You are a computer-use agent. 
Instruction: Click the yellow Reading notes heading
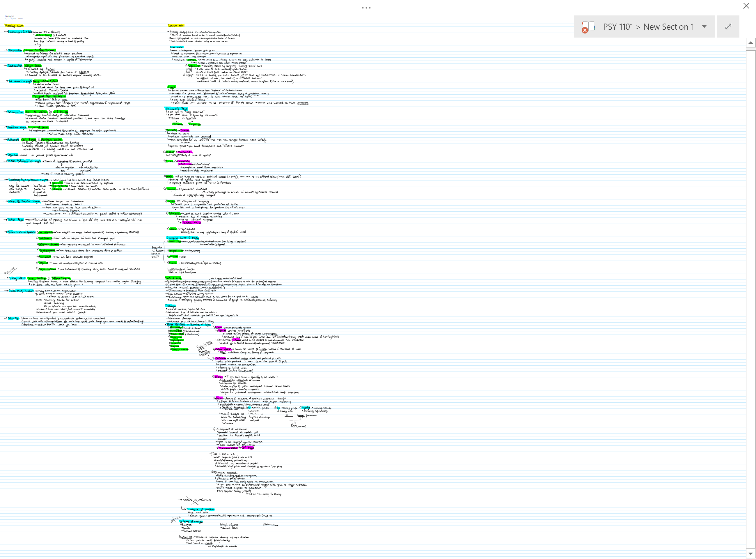pyautogui.click(x=14, y=26)
